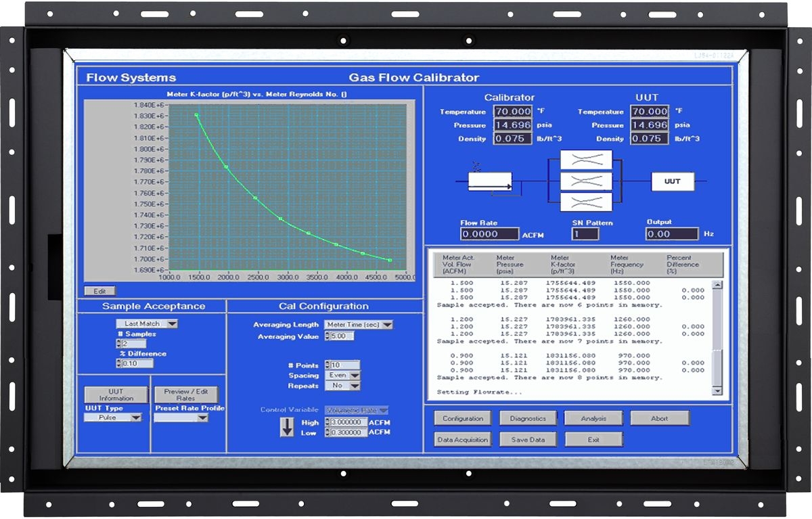Click the Edit button below the graph
This screenshot has height=519, width=812.
(99, 291)
